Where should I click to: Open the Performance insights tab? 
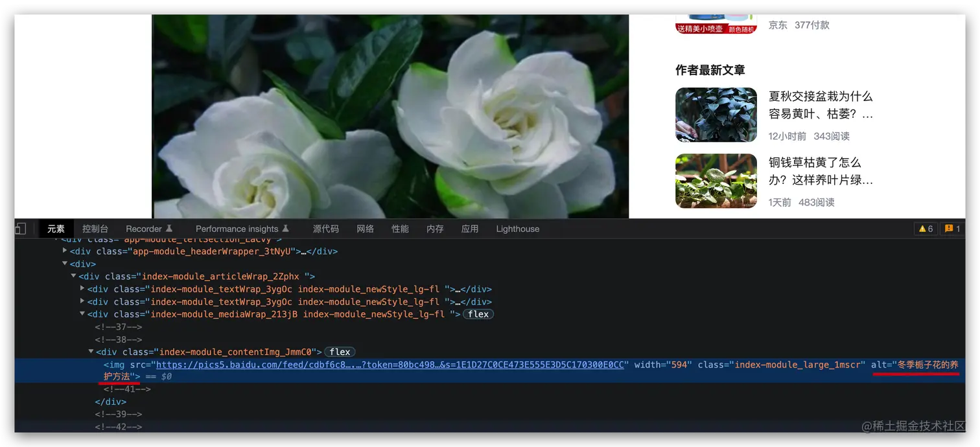[237, 229]
